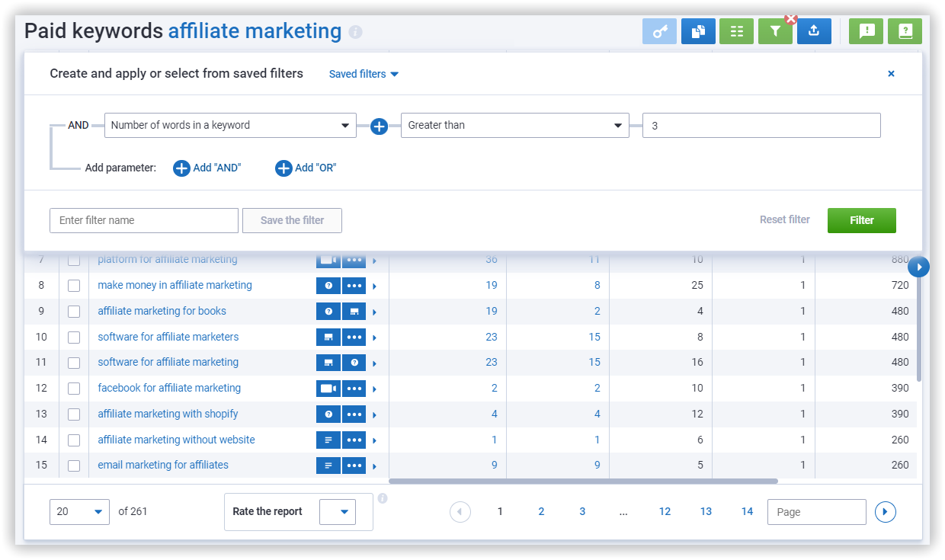Expand the Greater than condition dropdown

pyautogui.click(x=515, y=126)
